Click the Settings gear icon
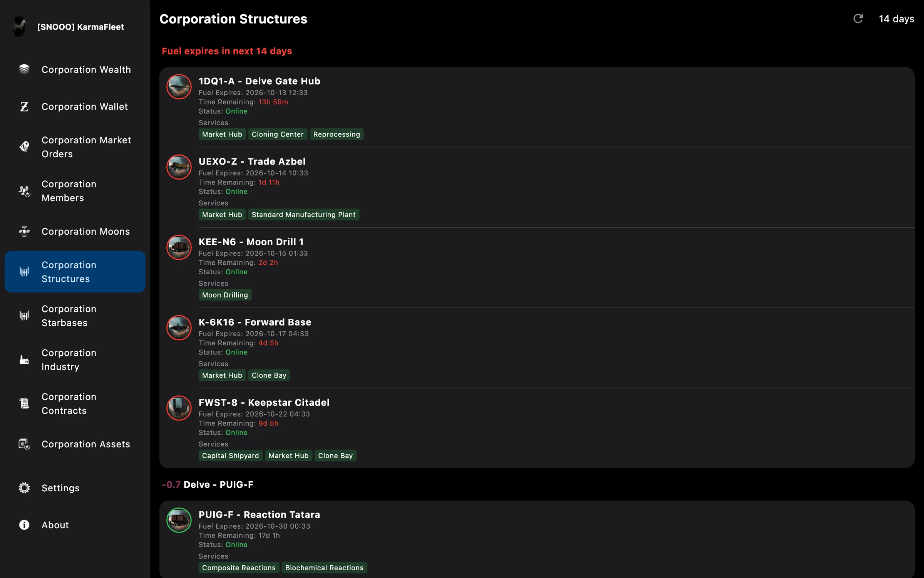 click(x=24, y=488)
